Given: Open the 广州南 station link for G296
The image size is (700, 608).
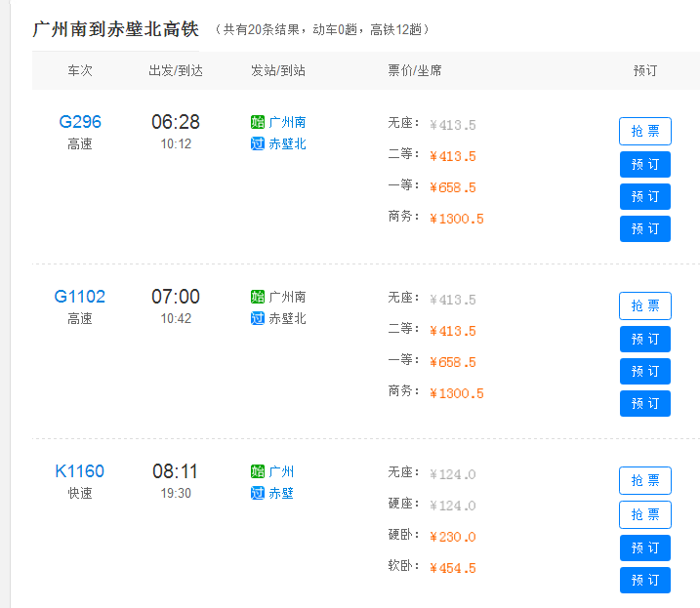Looking at the screenshot, I should pos(287,122).
